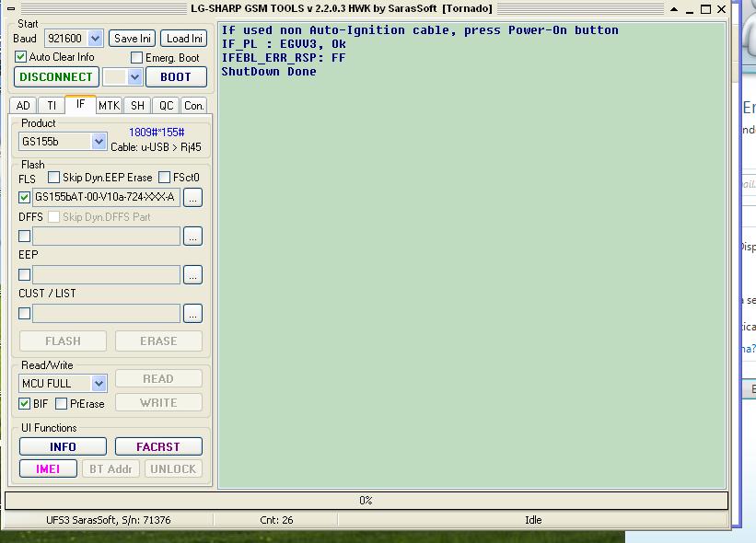This screenshot has width=756, height=543.
Task: Click the EEP file path field
Action: tap(107, 274)
